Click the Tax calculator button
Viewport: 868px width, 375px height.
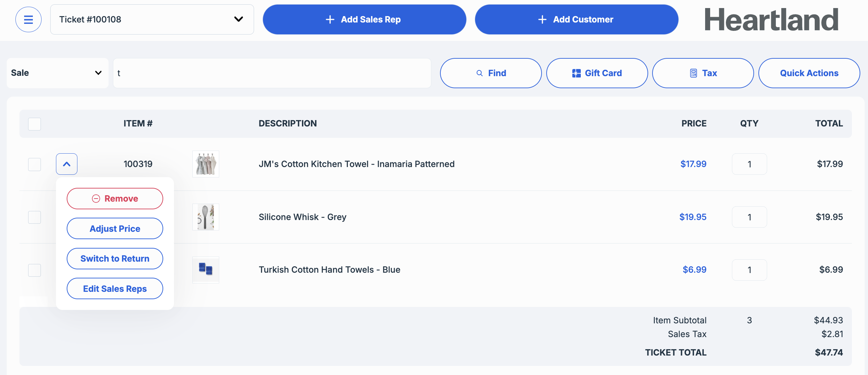tap(703, 73)
